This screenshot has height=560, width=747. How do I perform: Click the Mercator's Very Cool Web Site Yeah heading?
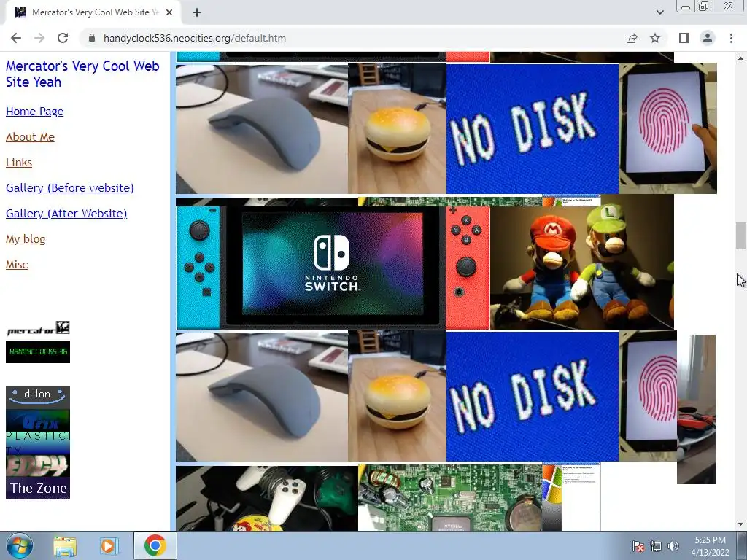click(x=82, y=74)
